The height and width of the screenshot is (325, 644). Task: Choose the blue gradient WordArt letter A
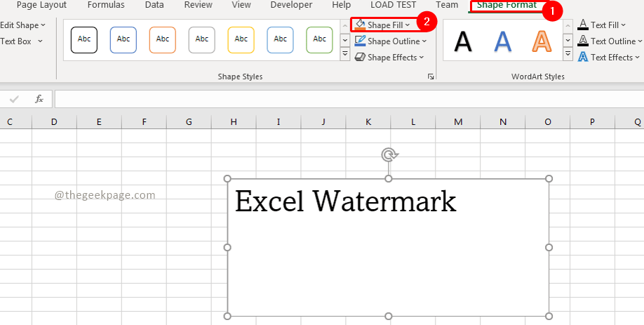coord(502,41)
